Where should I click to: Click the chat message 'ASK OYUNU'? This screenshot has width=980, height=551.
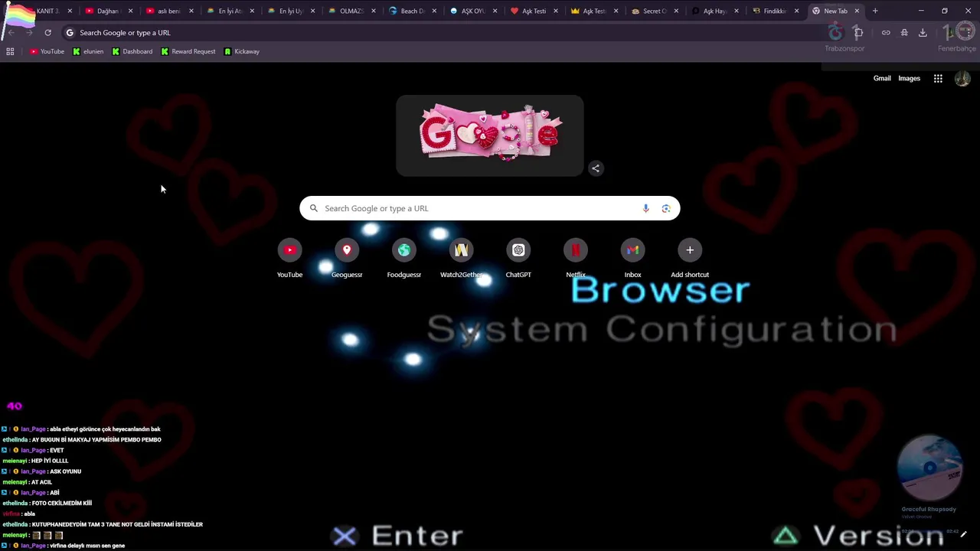pyautogui.click(x=65, y=471)
